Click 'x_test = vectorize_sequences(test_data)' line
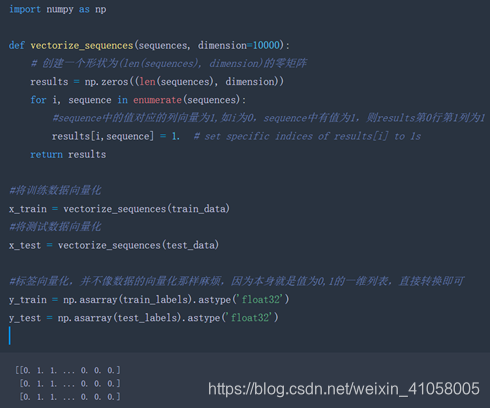This screenshot has width=490, height=408. pyautogui.click(x=114, y=245)
